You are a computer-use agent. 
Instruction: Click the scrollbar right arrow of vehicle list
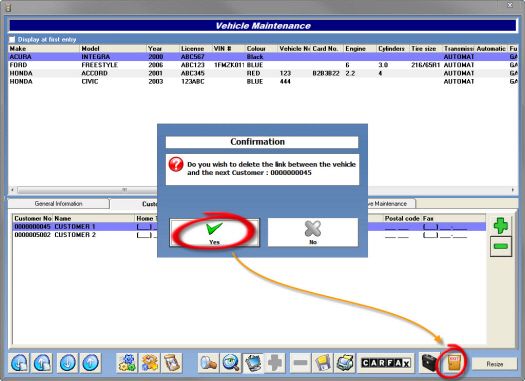pos(513,190)
